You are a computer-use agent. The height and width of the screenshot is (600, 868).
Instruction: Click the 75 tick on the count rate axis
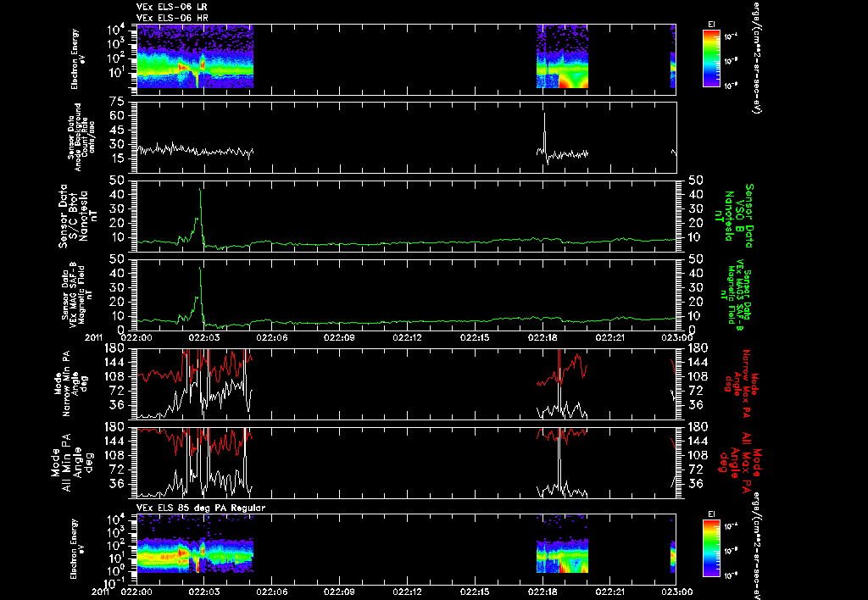click(117, 102)
